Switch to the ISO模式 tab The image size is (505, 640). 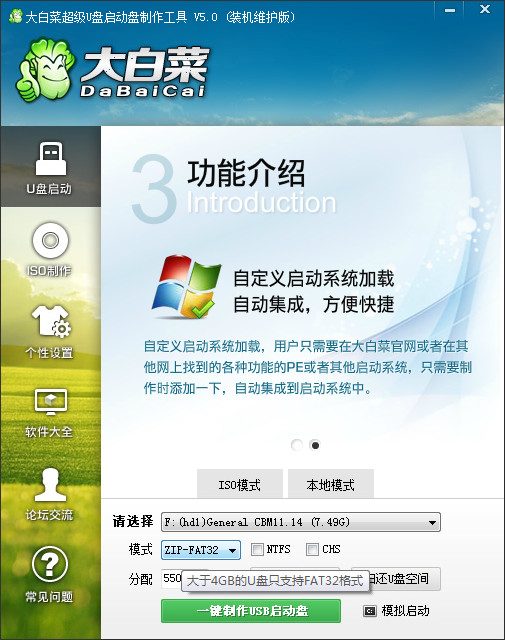pyautogui.click(x=240, y=484)
